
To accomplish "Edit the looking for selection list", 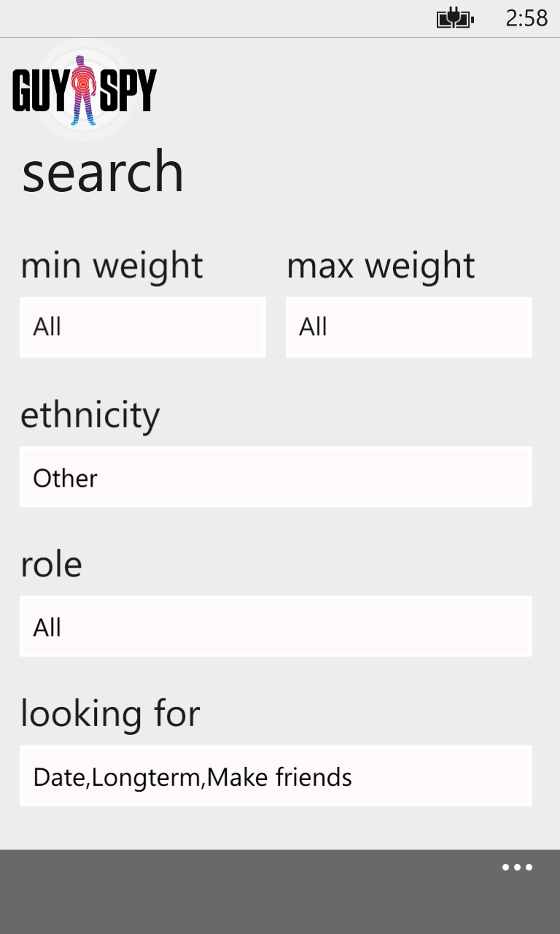I will click(x=276, y=776).
